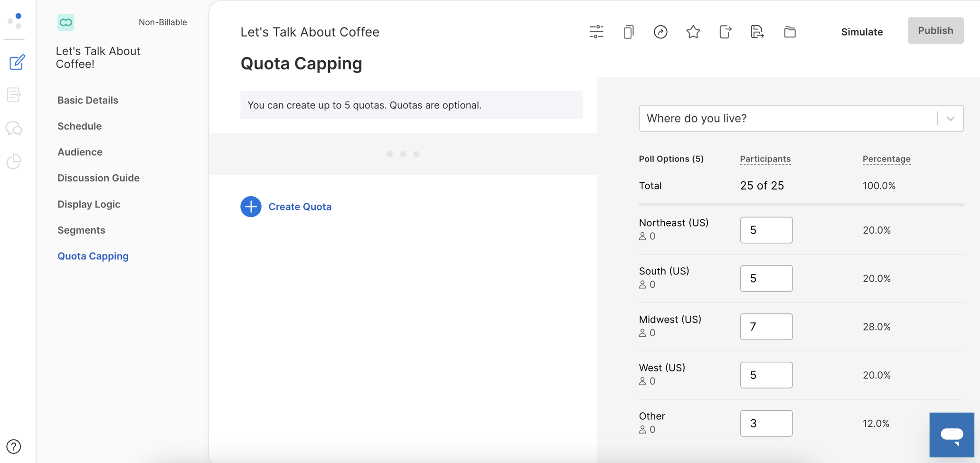Go to the Audience section

click(x=80, y=152)
